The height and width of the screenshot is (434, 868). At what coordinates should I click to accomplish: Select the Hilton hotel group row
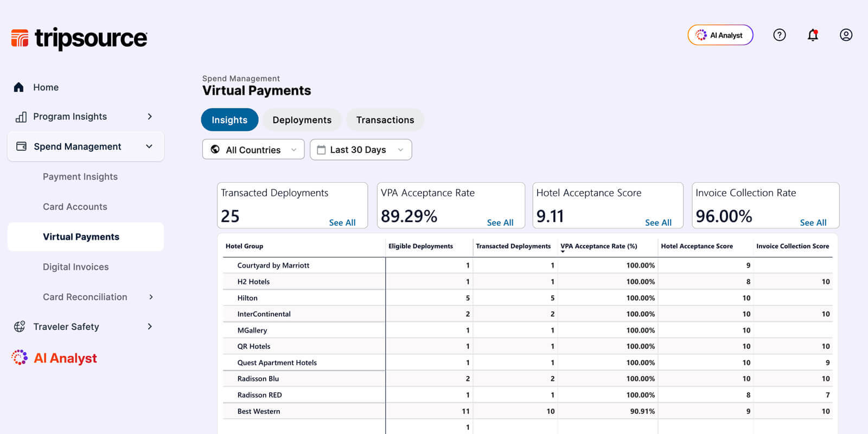[x=528, y=298]
